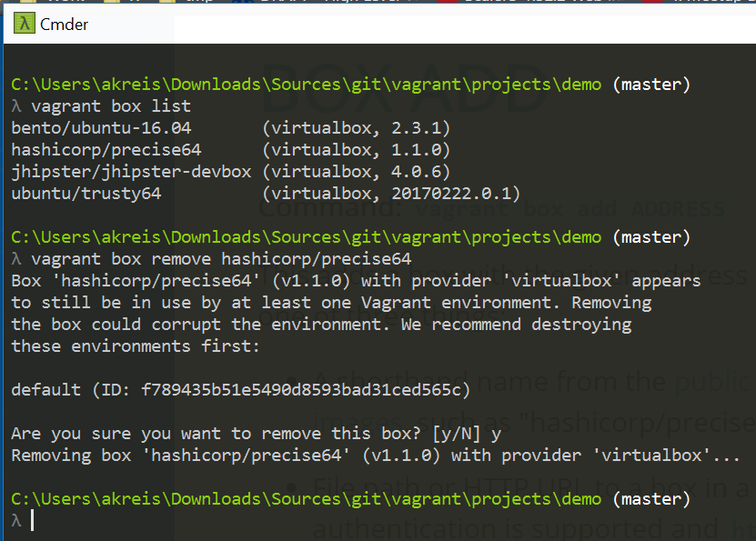Screen dimensions: 756x541
Task: Click the 'vagrant box list' command text
Action: pyautogui.click(x=109, y=106)
